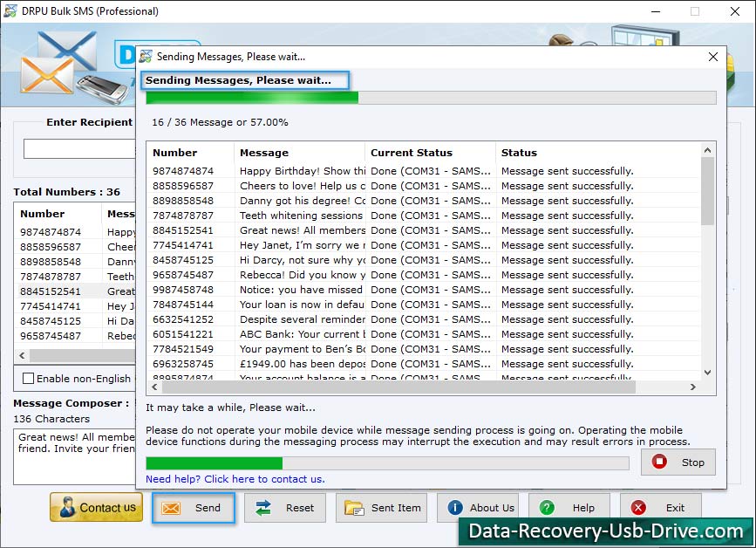Click the red Stop icon in the dialog
Screen dimensions: 756x548
pos(659,462)
